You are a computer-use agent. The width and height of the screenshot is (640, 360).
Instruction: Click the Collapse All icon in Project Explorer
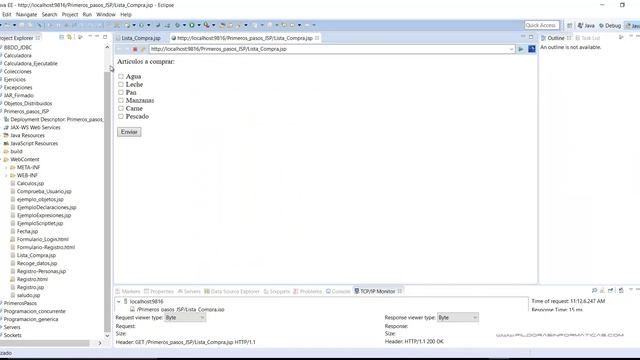(x=62, y=37)
